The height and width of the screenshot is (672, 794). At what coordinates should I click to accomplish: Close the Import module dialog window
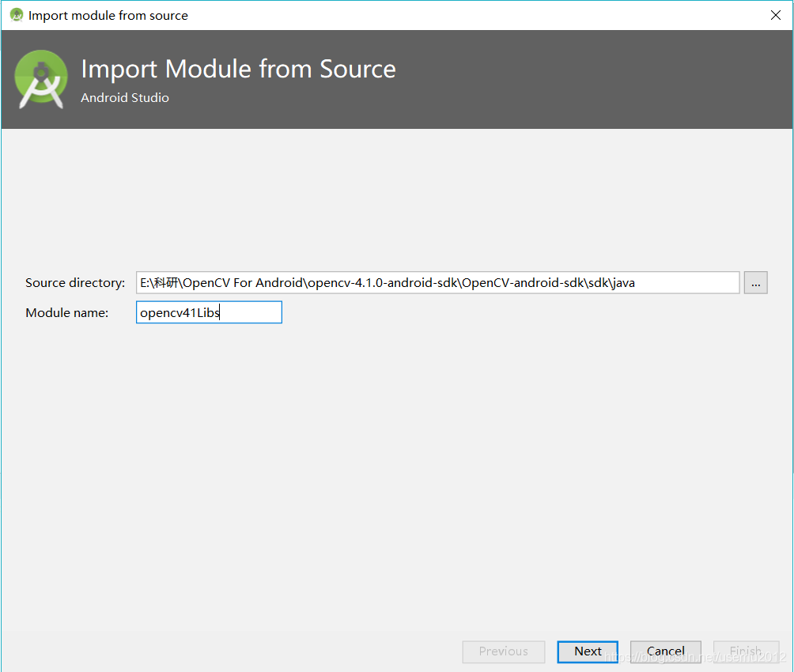(x=775, y=15)
